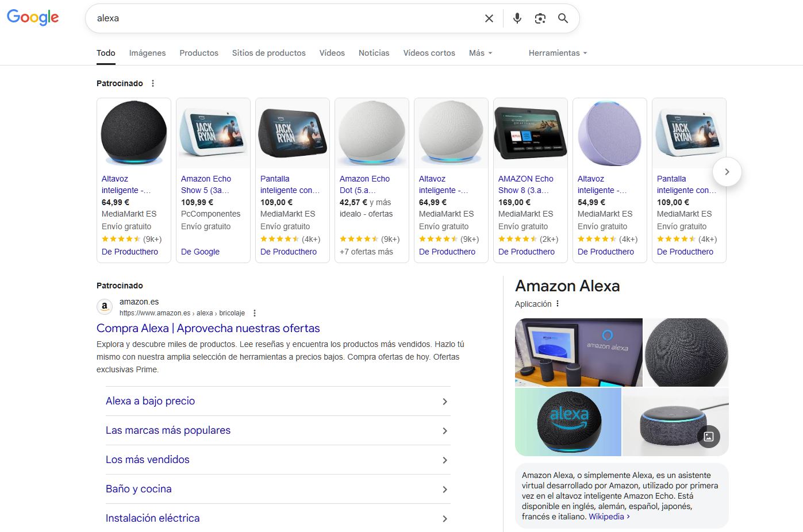Click the image gallery icon on Echo Dot photo
Image resolution: width=803 pixels, height=532 pixels.
[709, 437]
